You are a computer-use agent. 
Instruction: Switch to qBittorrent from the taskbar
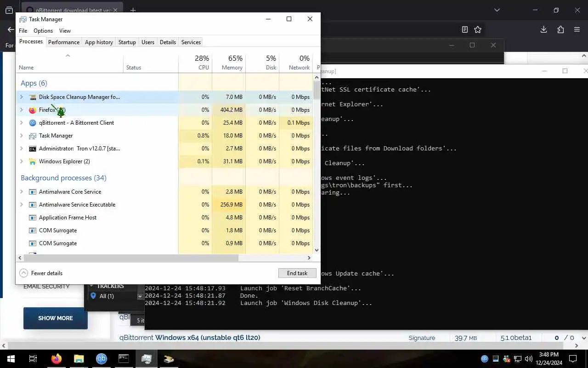click(x=102, y=359)
